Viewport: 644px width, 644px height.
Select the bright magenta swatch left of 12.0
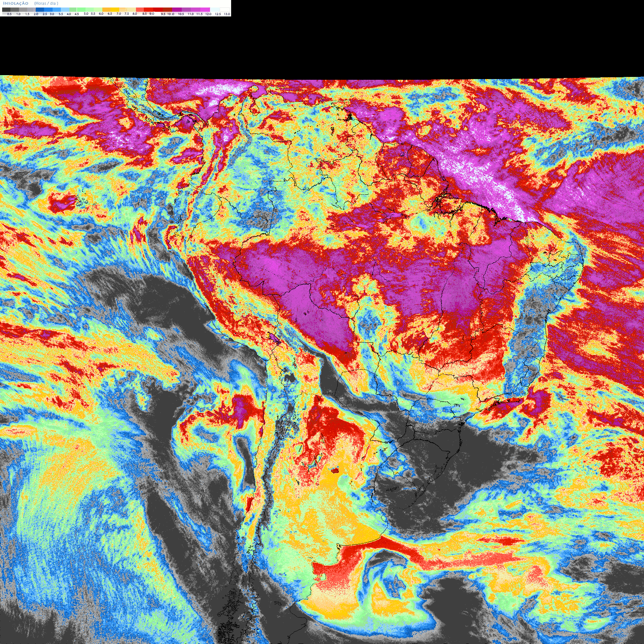pyautogui.click(x=205, y=10)
